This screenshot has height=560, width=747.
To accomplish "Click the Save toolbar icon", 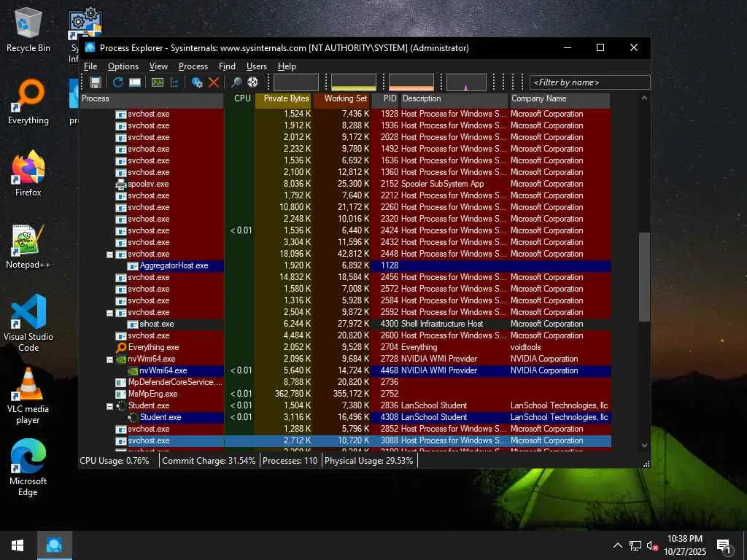I will [x=96, y=82].
